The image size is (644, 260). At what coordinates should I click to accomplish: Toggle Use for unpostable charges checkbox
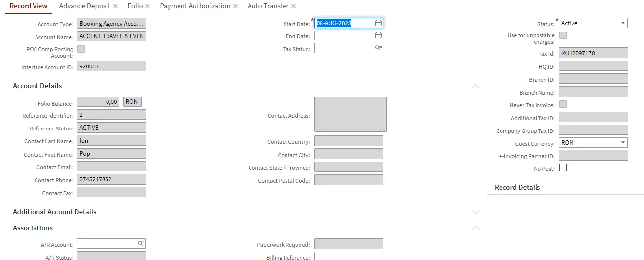pos(563,35)
